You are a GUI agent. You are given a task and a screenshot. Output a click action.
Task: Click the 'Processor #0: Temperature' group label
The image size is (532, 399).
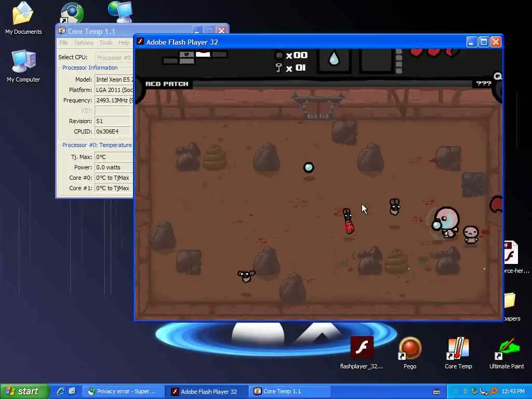coord(97,145)
